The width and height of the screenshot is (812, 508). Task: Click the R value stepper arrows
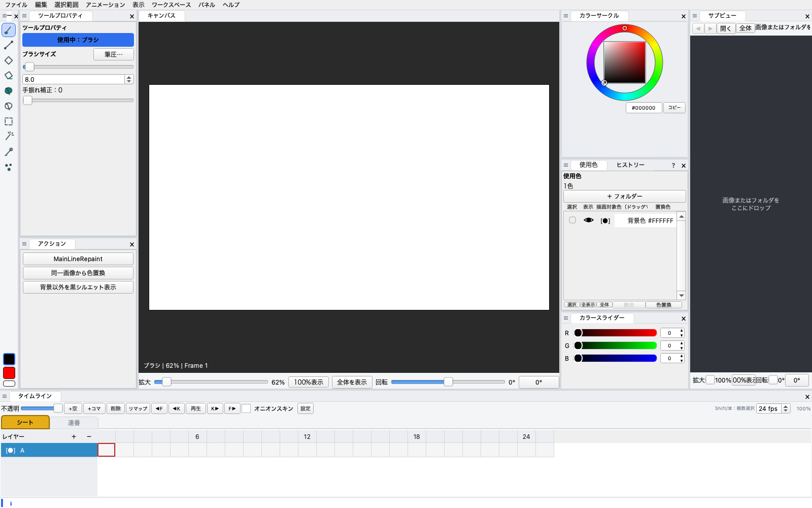pos(682,333)
